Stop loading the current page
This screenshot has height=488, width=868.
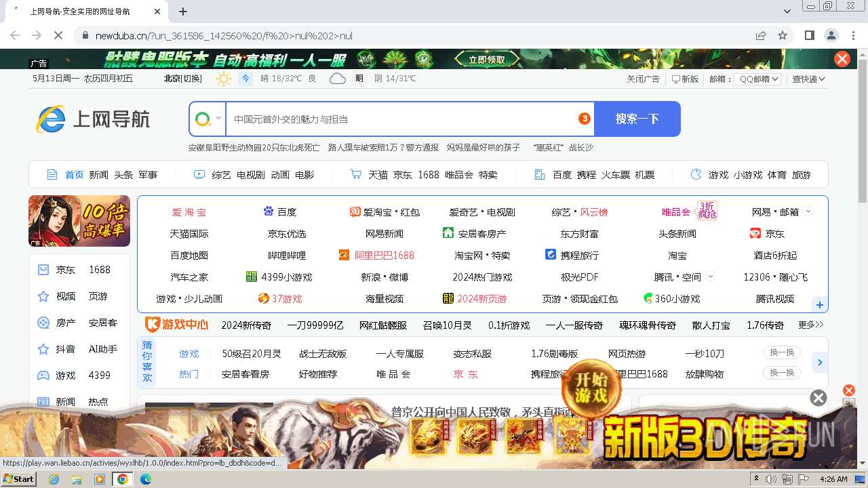point(58,35)
